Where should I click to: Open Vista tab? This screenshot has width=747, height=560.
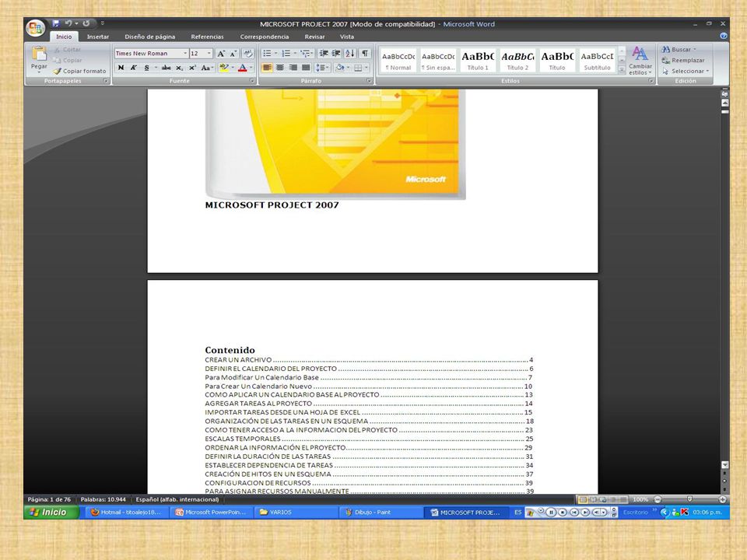(347, 37)
